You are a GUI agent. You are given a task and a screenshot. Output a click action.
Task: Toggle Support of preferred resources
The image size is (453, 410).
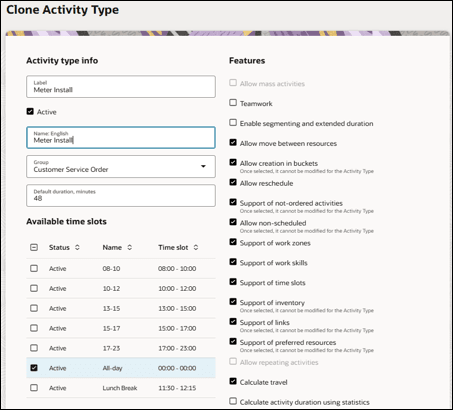tap(233, 341)
